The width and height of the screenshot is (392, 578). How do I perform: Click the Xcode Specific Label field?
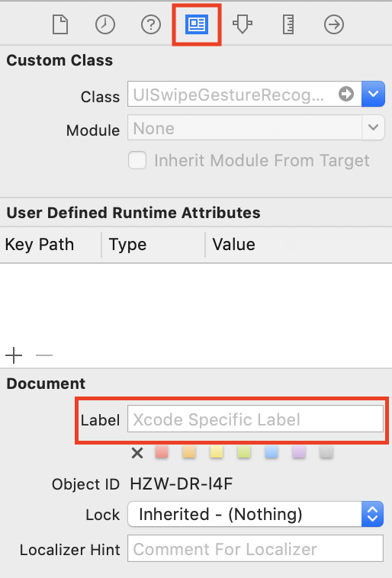tap(255, 419)
